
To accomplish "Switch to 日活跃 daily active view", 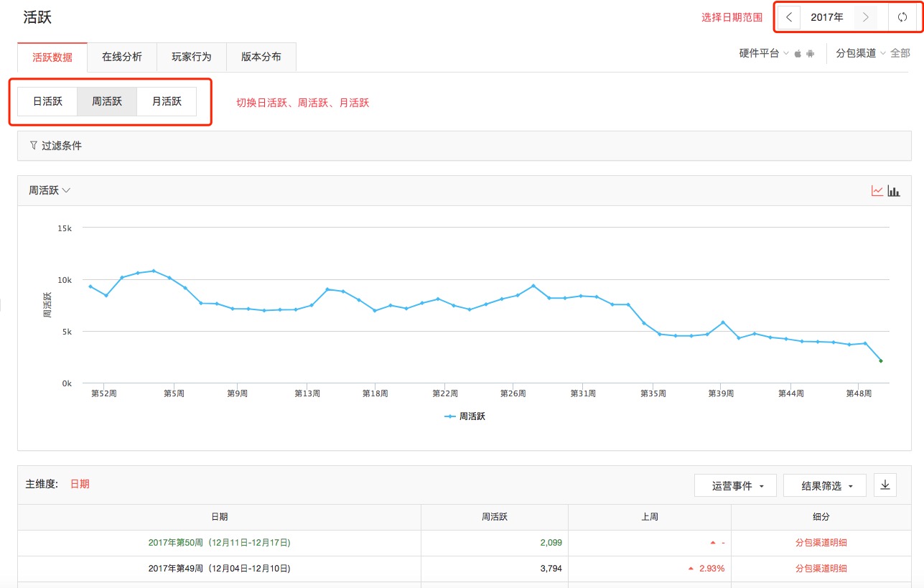I will [x=47, y=101].
